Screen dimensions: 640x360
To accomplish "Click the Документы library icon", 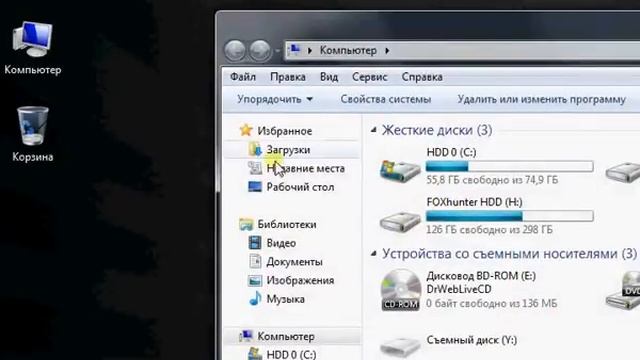I will (255, 261).
